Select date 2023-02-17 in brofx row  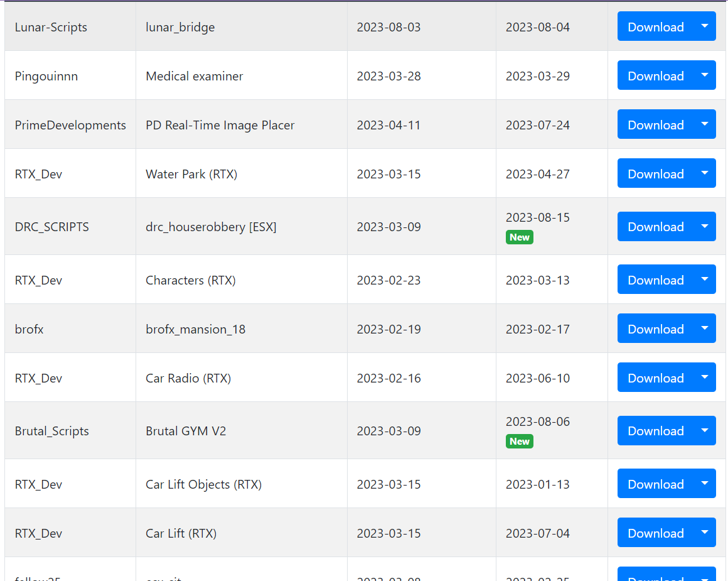click(x=538, y=329)
